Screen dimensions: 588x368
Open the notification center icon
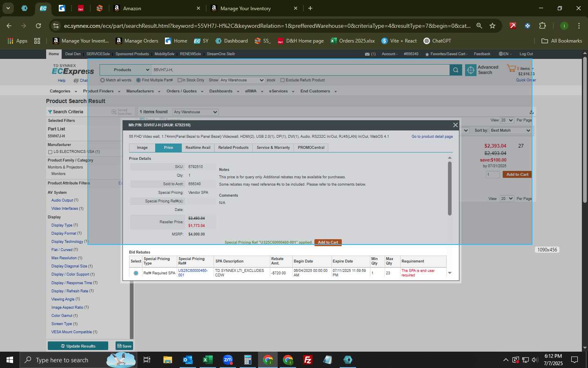(x=575, y=360)
